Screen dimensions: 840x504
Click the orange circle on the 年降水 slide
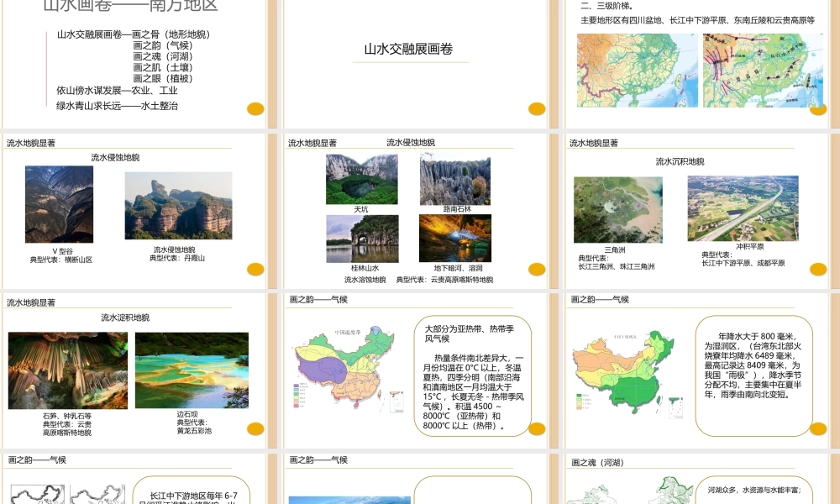(818, 429)
